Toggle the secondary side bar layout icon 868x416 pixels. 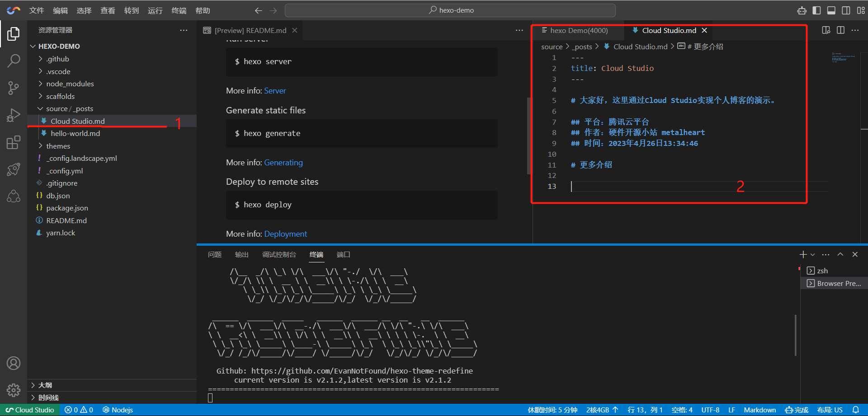click(846, 10)
